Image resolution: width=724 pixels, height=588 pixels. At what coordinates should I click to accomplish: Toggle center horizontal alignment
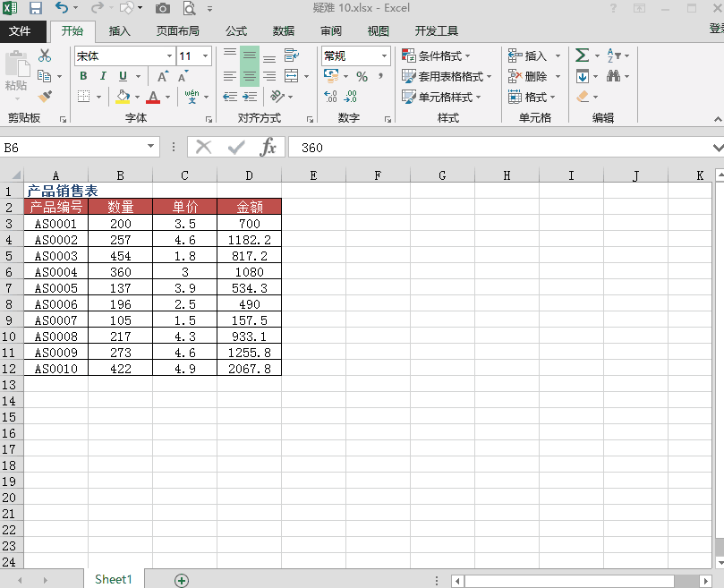(x=250, y=76)
